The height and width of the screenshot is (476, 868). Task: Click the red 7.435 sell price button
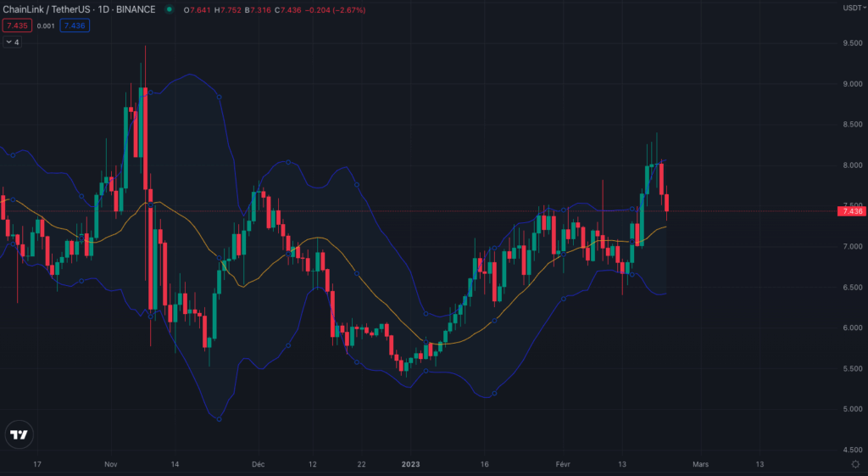[15, 25]
